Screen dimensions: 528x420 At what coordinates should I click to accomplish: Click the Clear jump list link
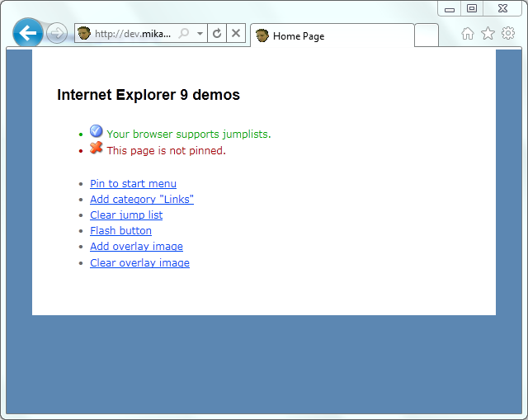click(x=126, y=215)
